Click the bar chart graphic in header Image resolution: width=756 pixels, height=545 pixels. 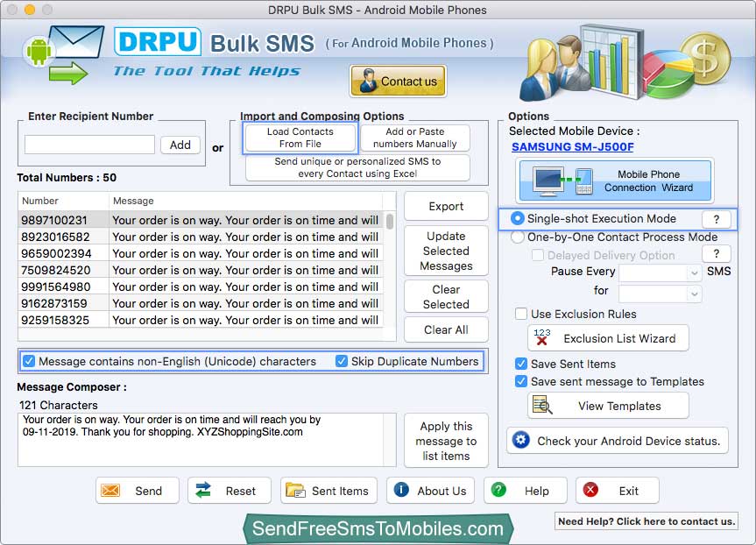(611, 60)
